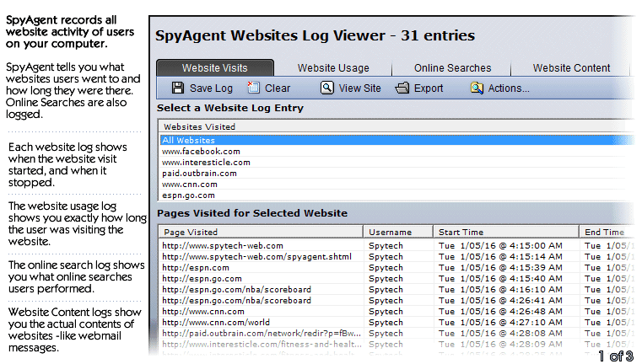Image resolution: width=642 pixels, height=364 pixels.
Task: Sort by Username column header
Action: click(x=398, y=232)
